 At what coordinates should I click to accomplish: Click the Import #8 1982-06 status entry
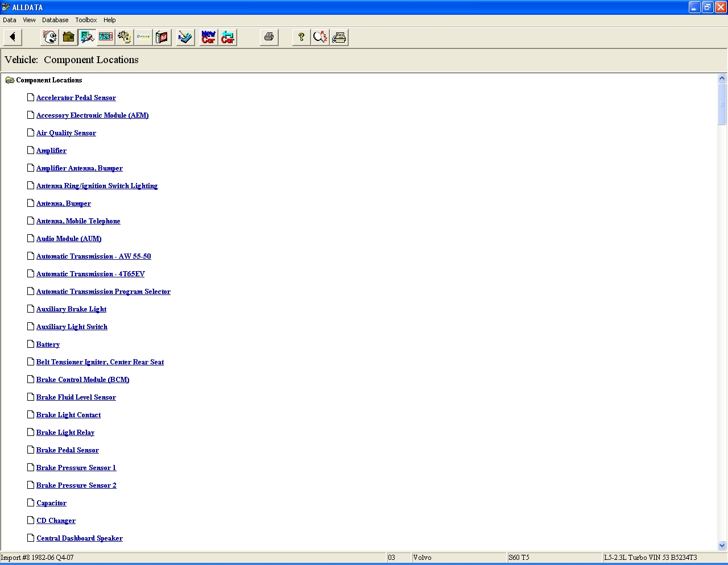193,558
